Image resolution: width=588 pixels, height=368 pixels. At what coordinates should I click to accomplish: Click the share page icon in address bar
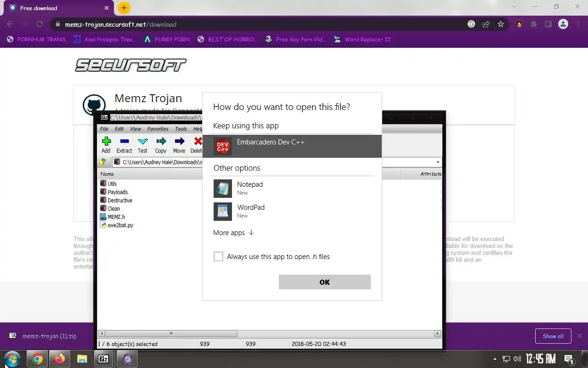click(486, 24)
